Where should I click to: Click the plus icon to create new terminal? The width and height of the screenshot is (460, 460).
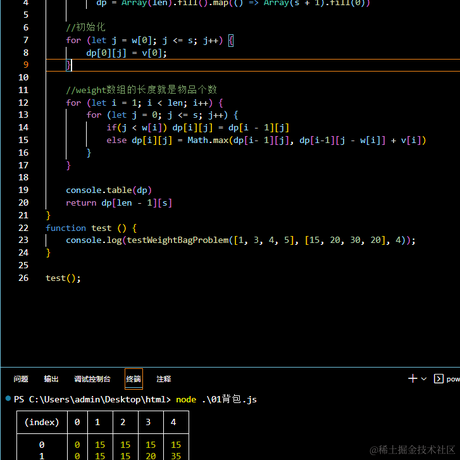(412, 379)
